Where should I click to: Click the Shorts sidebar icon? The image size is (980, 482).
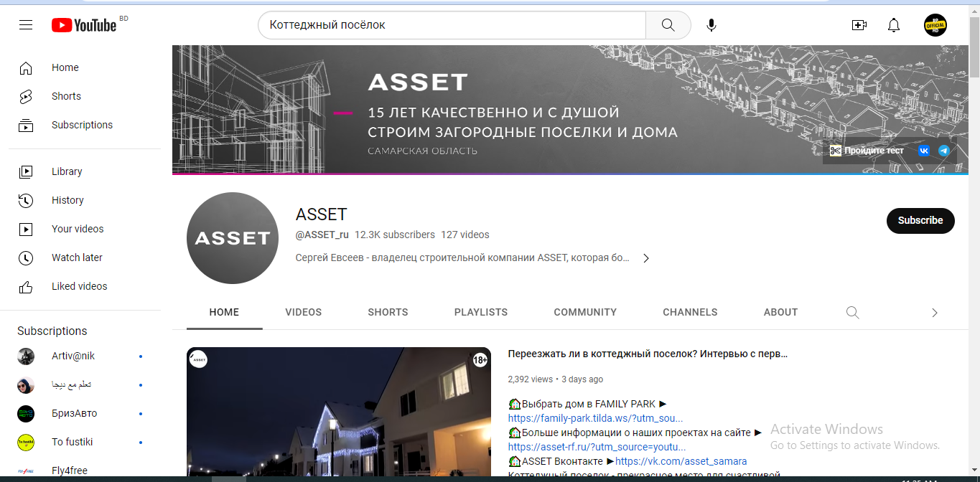(x=26, y=96)
